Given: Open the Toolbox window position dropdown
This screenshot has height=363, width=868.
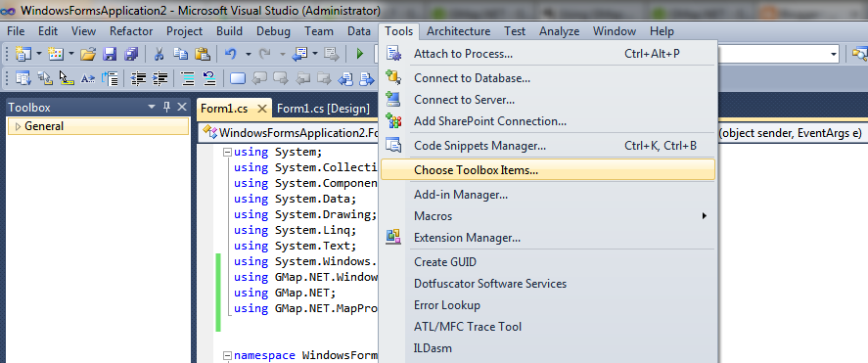Looking at the screenshot, I should (x=152, y=108).
